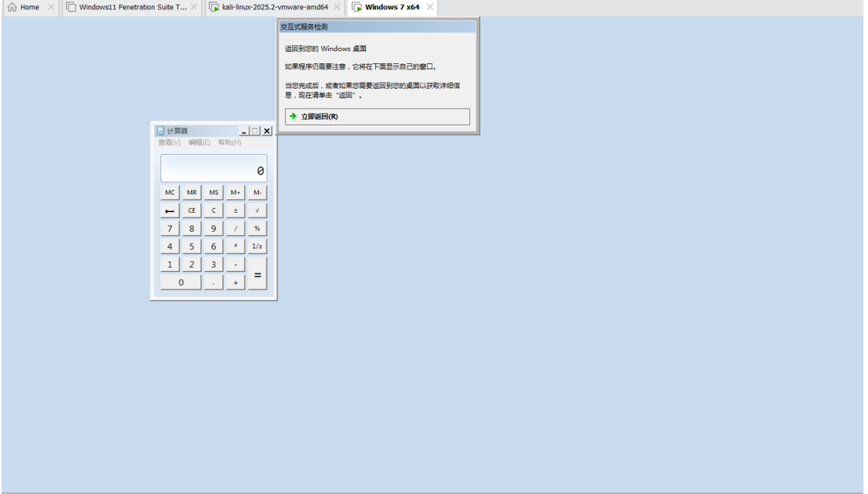Screen dimensions: 868x494
Task: Click the C clear key
Action: tap(213, 211)
